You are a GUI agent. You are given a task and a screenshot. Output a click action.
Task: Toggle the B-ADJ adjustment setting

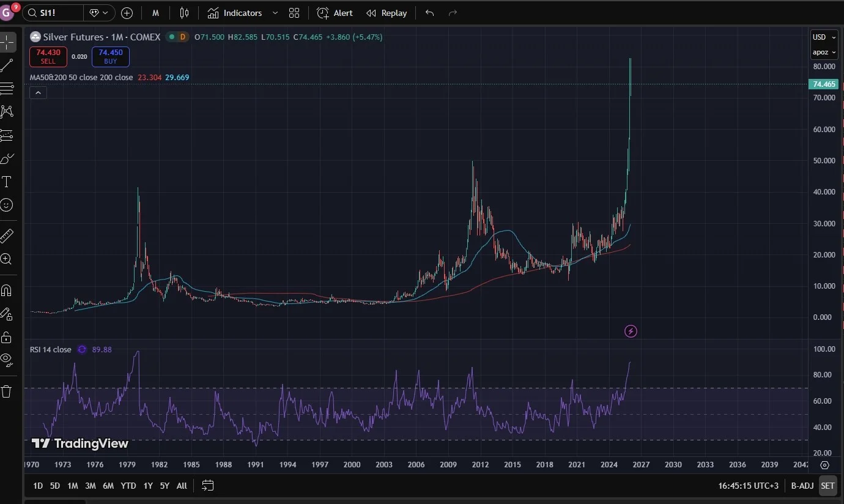point(802,486)
